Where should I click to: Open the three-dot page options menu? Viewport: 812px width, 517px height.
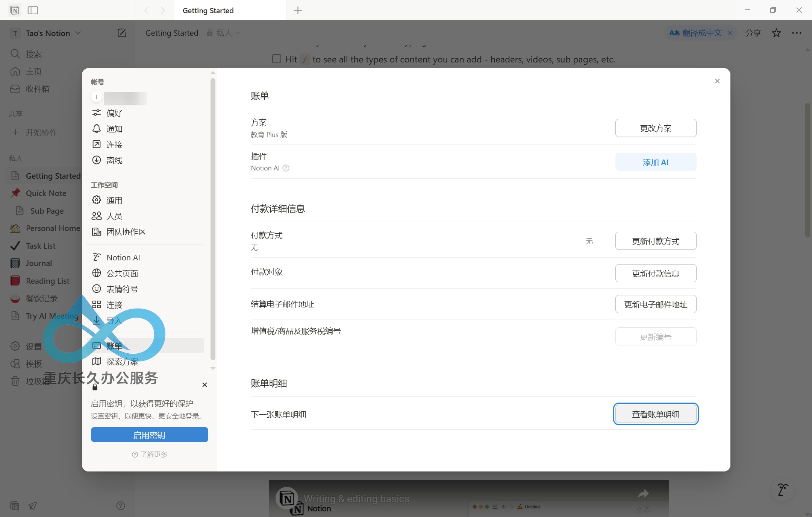pos(797,33)
